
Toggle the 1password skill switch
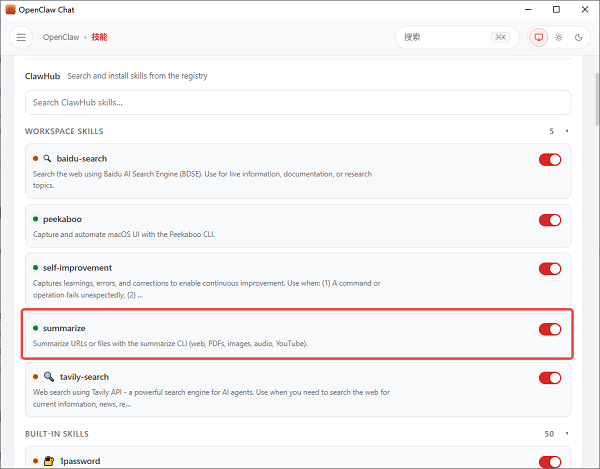click(x=550, y=462)
